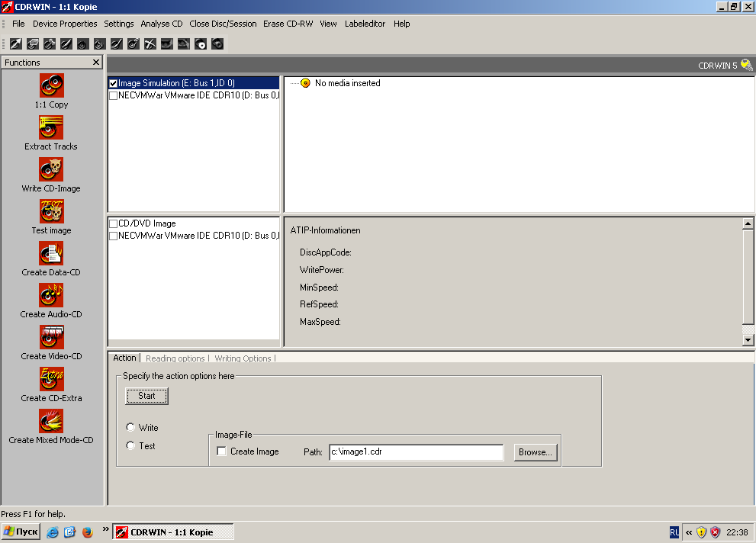
Task: Open the Write CD-Image function
Action: 51,169
